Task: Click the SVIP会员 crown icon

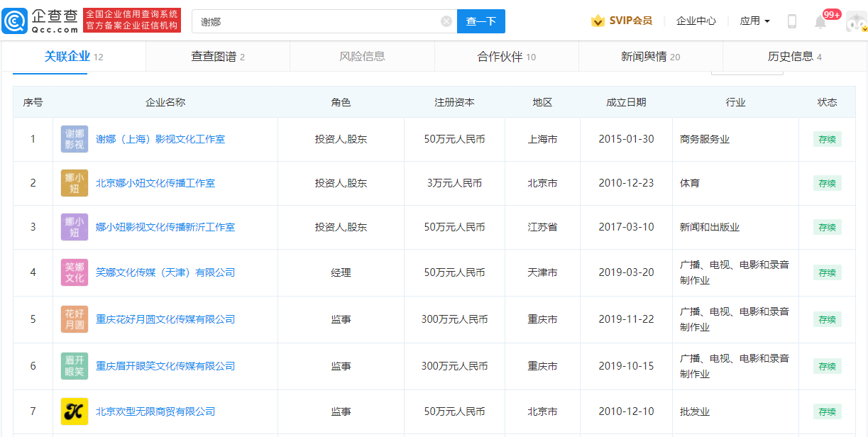Action: [x=598, y=21]
